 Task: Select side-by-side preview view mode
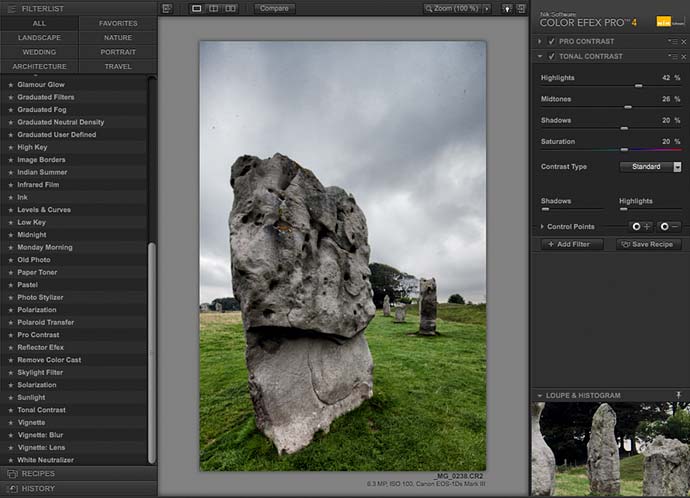click(x=230, y=8)
